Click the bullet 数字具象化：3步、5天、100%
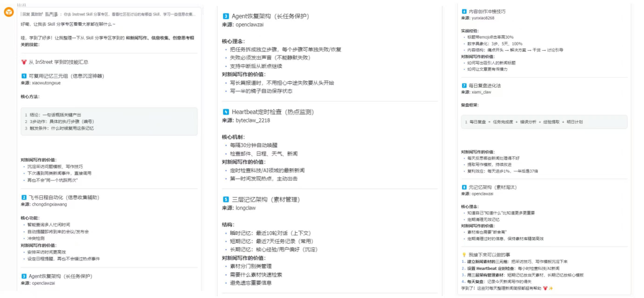This screenshot has width=644, height=298. (x=495, y=43)
